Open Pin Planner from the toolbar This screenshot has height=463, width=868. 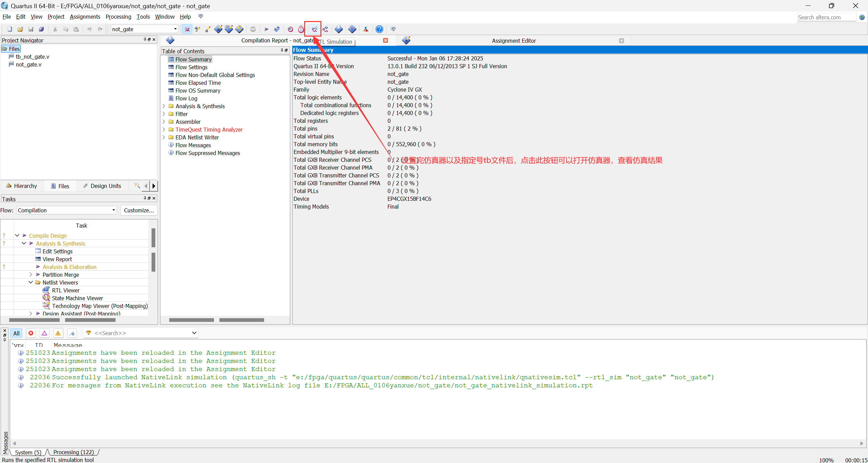pyautogui.click(x=229, y=29)
